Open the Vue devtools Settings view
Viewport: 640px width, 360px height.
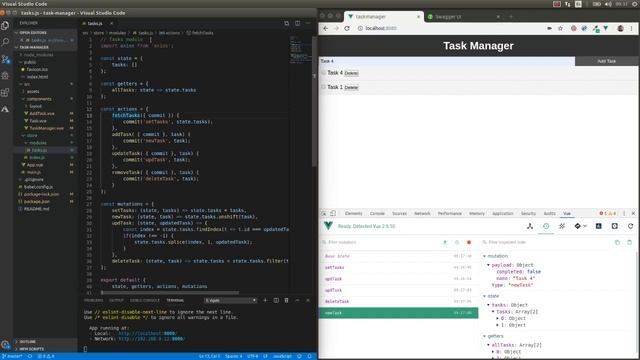614,226
